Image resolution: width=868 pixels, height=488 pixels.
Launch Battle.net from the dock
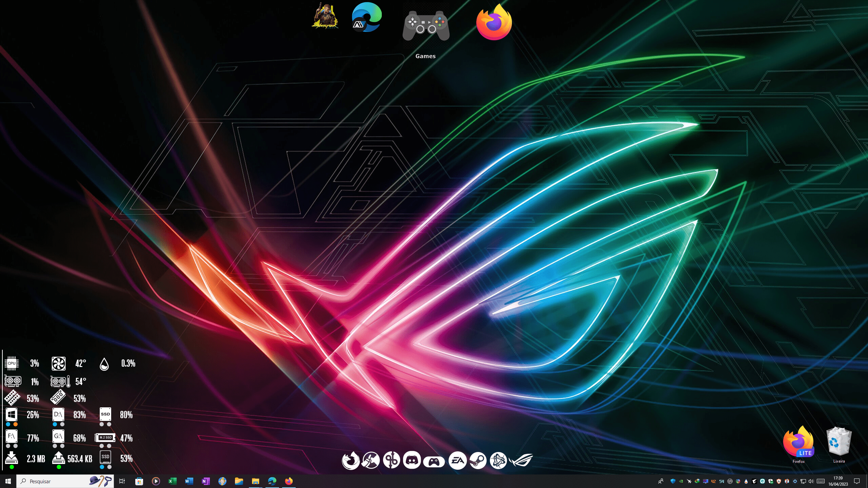coord(498,461)
